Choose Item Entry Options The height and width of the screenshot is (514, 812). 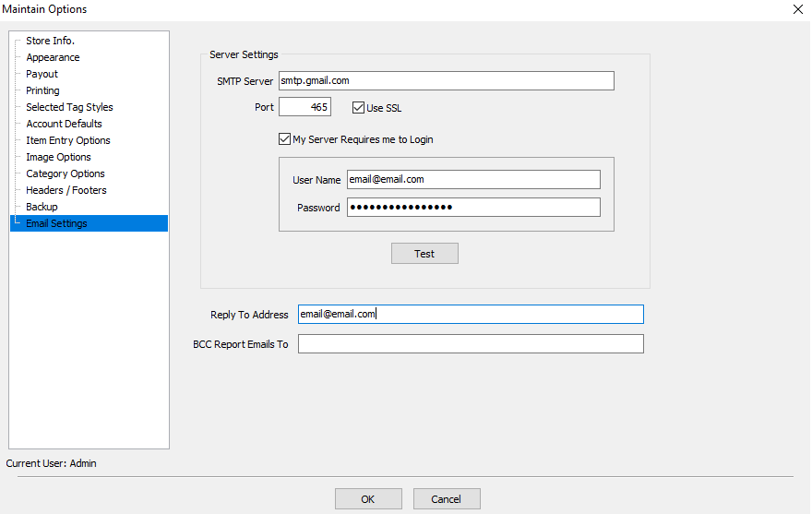[68, 140]
